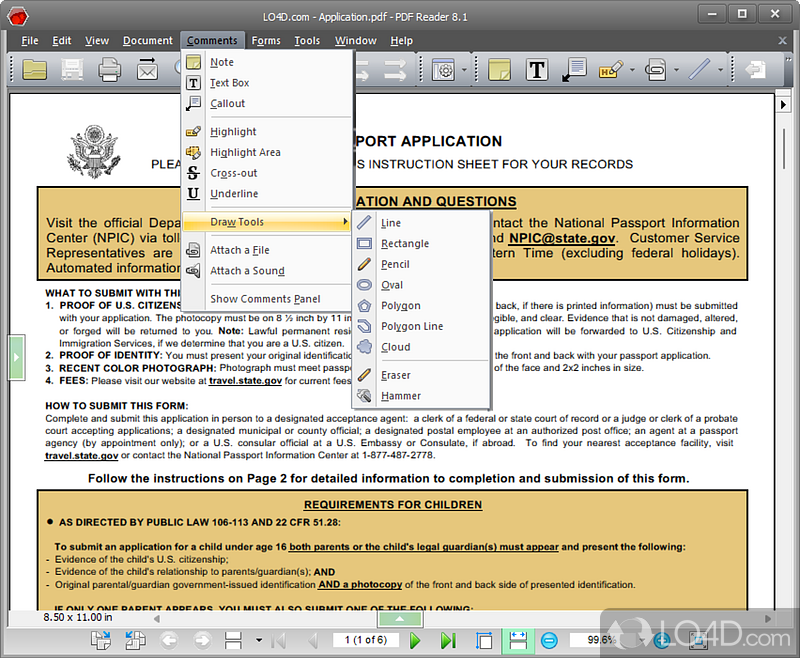Image resolution: width=800 pixels, height=658 pixels.
Task: Open the View menu
Action: pos(96,40)
